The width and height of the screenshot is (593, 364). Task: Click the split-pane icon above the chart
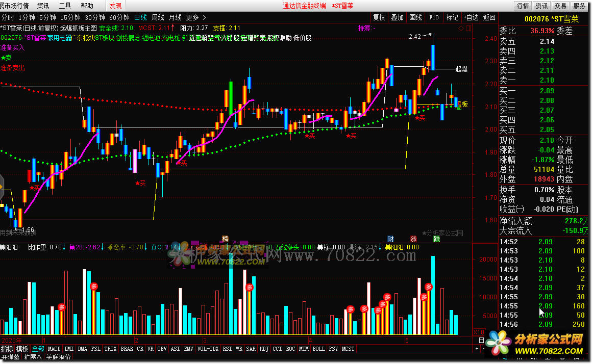[468, 29]
